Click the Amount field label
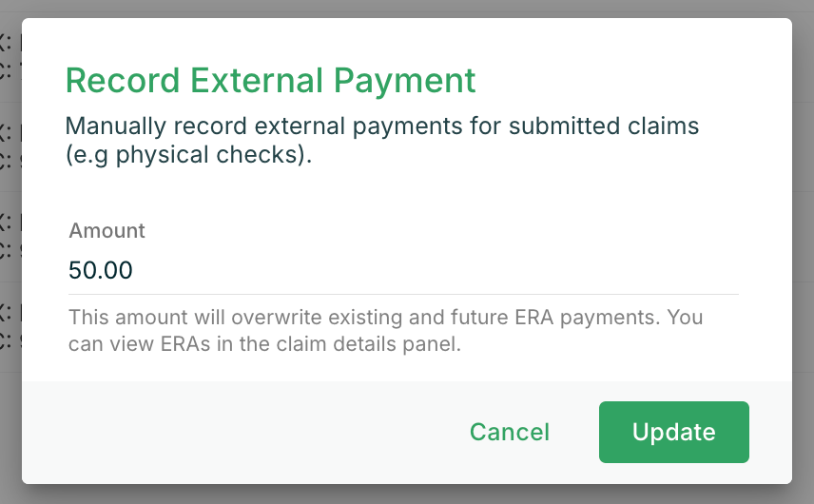Viewport: 814px width, 504px height. (107, 230)
